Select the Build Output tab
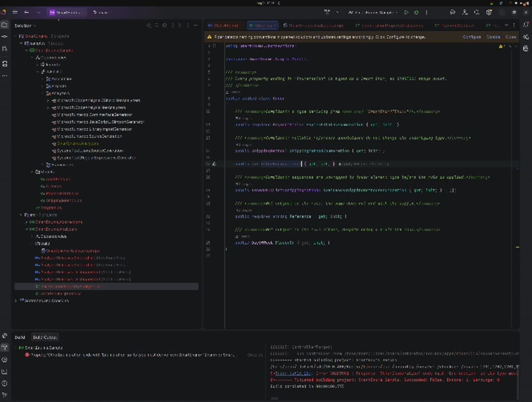The width and height of the screenshot is (532, 402). coord(45,337)
